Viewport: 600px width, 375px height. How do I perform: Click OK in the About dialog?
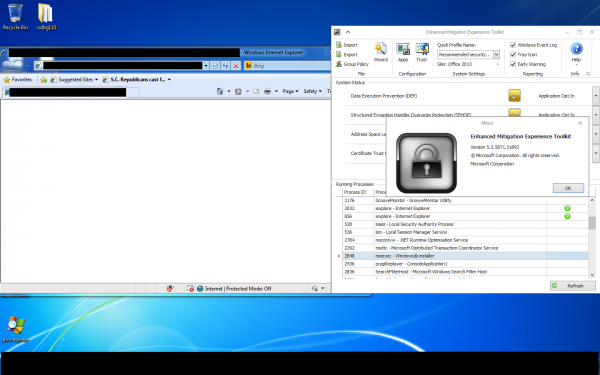click(568, 188)
